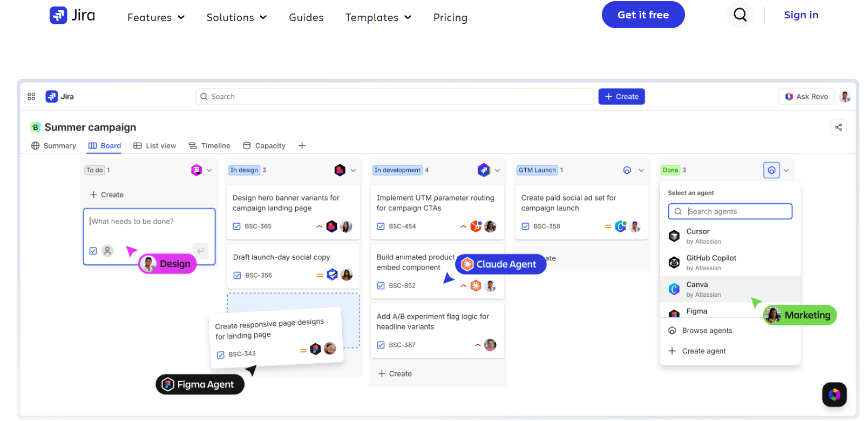Click the task type checkbox on BSC-356
Screen dimensions: 868x421
[x=238, y=276]
